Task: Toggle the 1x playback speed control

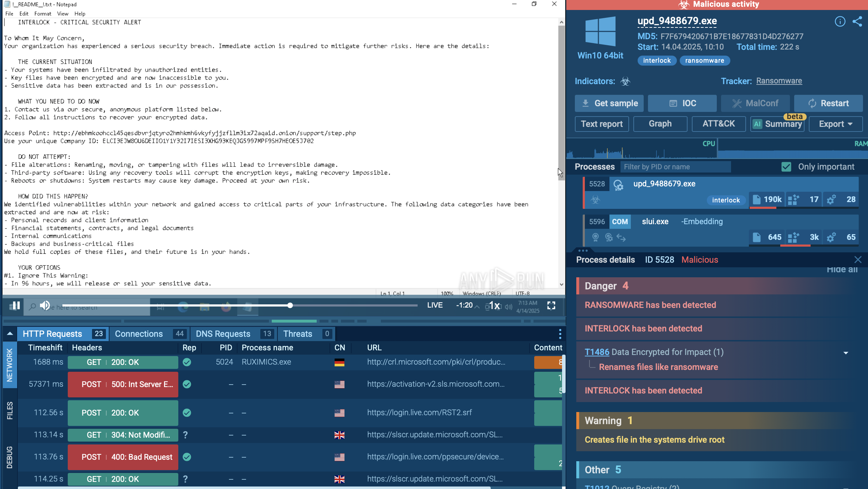Action: (x=494, y=305)
